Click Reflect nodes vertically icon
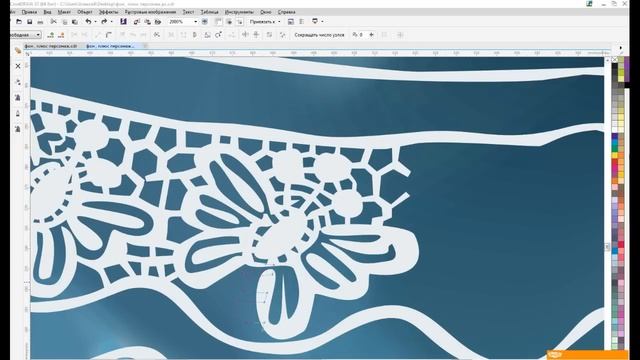The height and width of the screenshot is (360, 640). pos(256,35)
